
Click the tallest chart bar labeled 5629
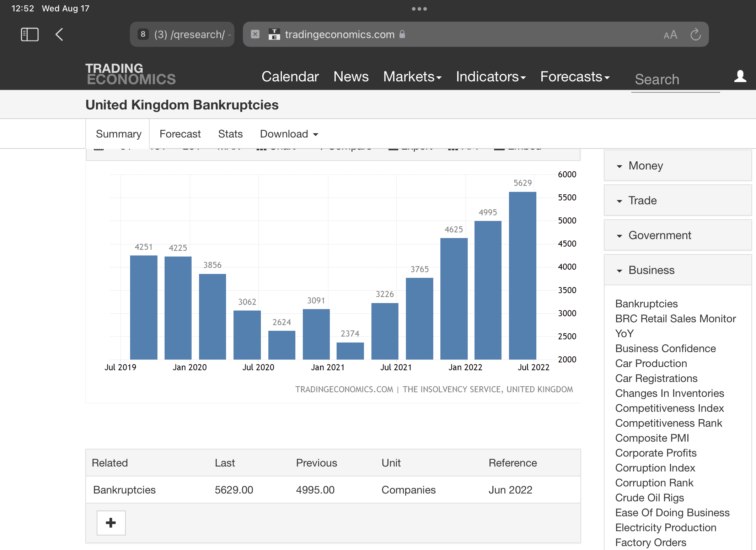(522, 276)
